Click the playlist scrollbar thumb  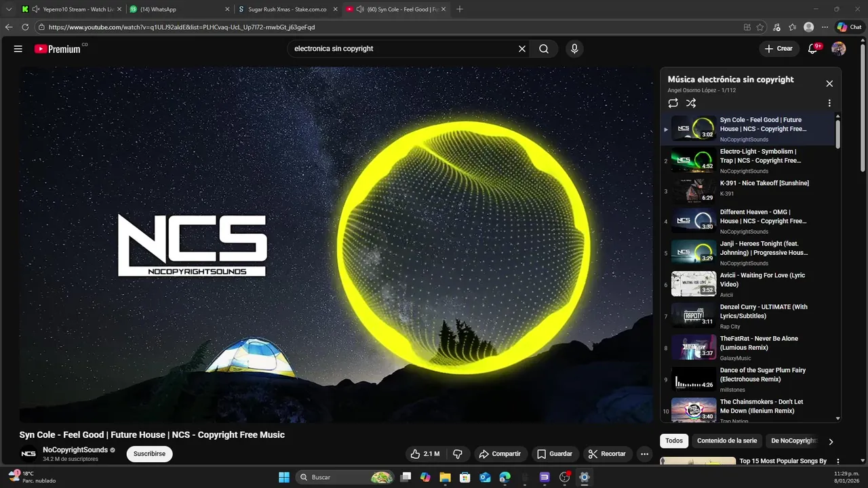837,133
